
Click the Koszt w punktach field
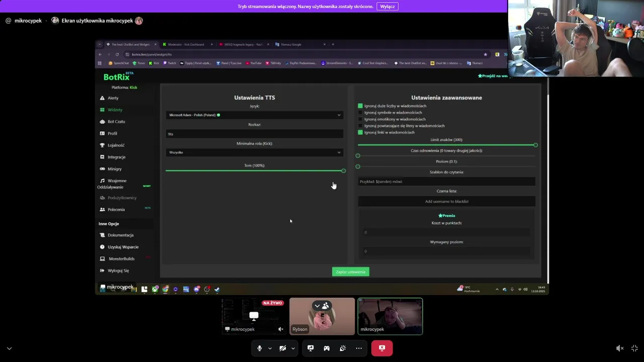[x=447, y=232]
